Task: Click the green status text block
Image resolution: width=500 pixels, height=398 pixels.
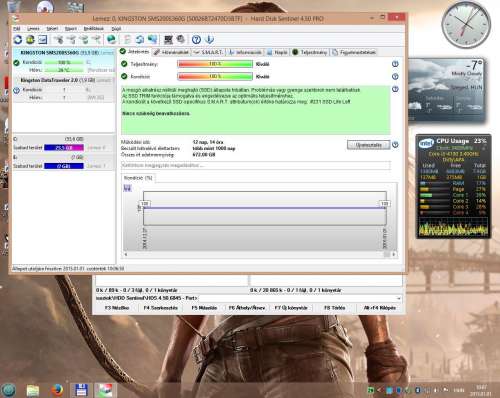Action: [x=256, y=110]
